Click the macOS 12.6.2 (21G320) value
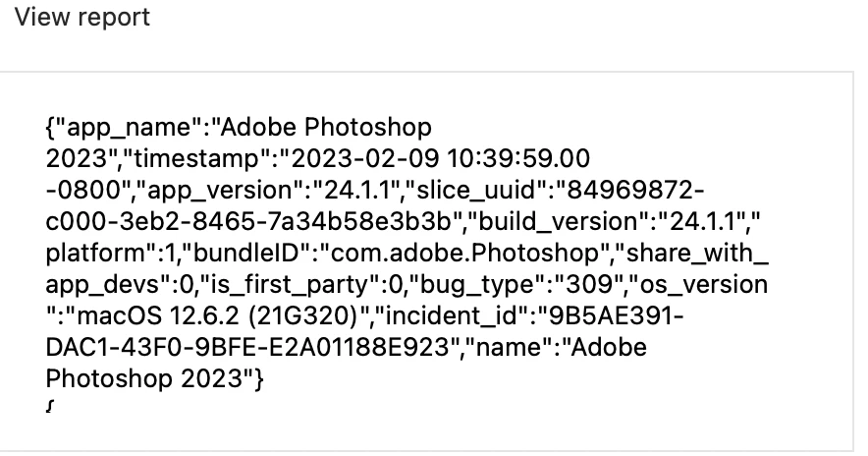868x456 pixels. pyautogui.click(x=218, y=316)
